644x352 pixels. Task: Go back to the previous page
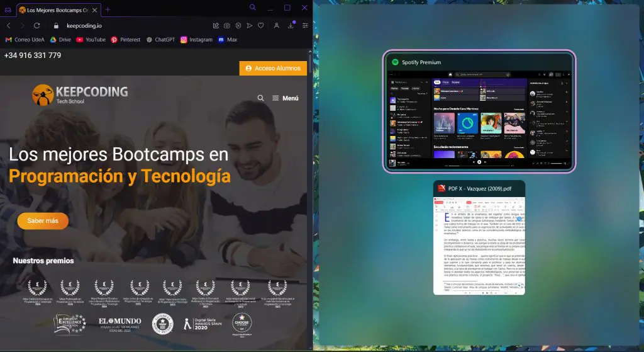[9, 25]
